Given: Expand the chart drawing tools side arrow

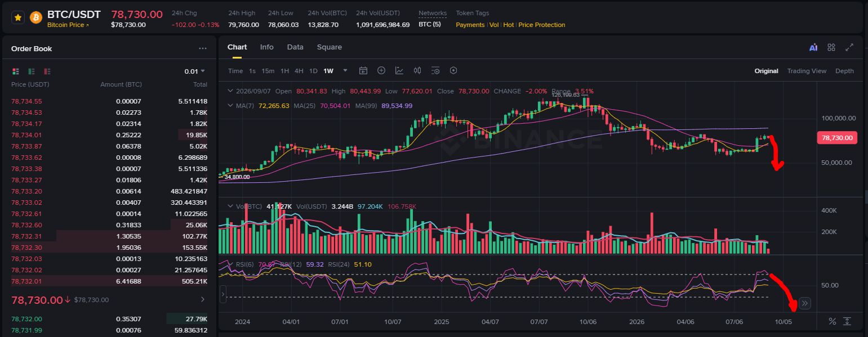Looking at the screenshot, I should coord(222,293).
